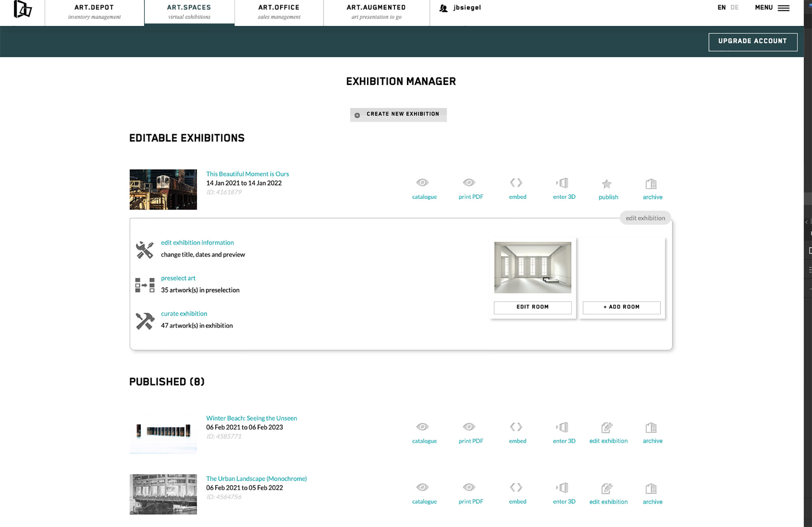
Task: Collapse the edit exhibition panel tab
Action: [x=645, y=218]
